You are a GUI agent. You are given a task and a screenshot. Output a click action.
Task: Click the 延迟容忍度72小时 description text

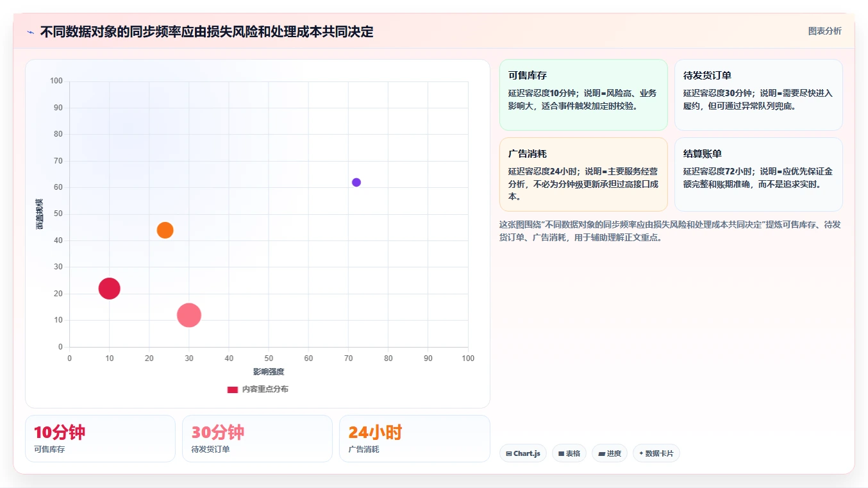pos(758,178)
